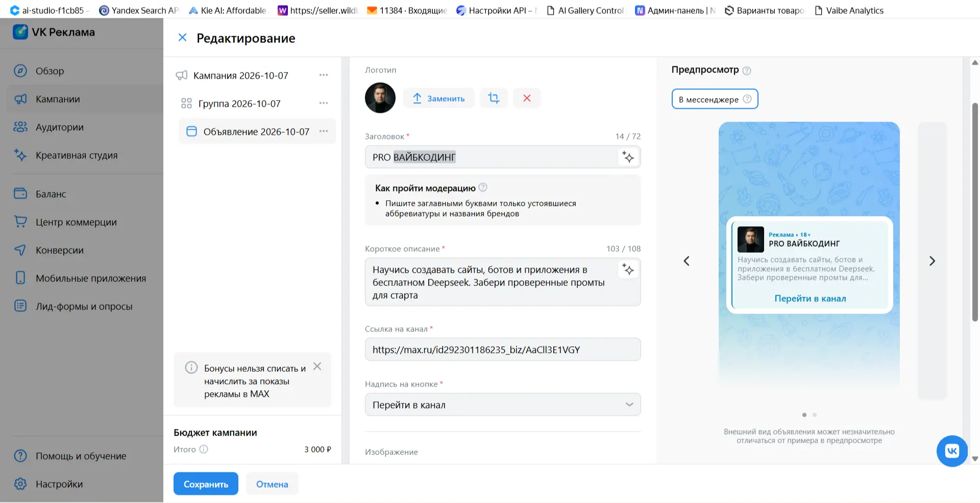980x503 pixels.
Task: Click the Итого info icon
Action: (204, 449)
